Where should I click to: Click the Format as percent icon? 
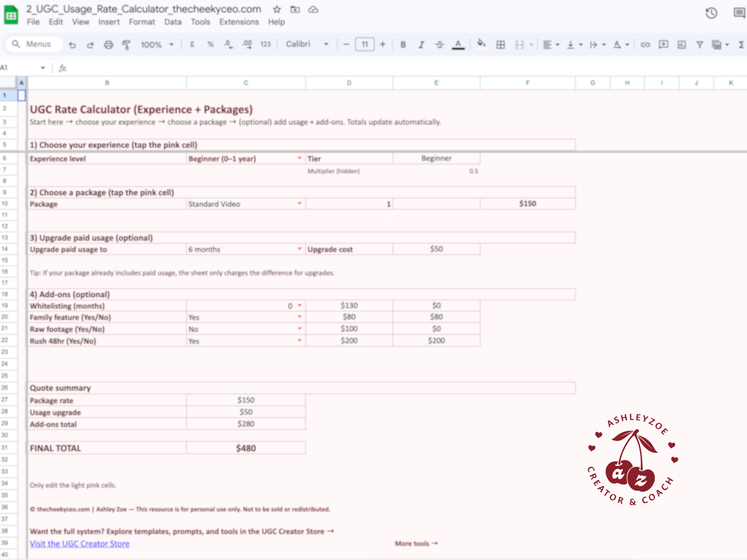coord(210,45)
